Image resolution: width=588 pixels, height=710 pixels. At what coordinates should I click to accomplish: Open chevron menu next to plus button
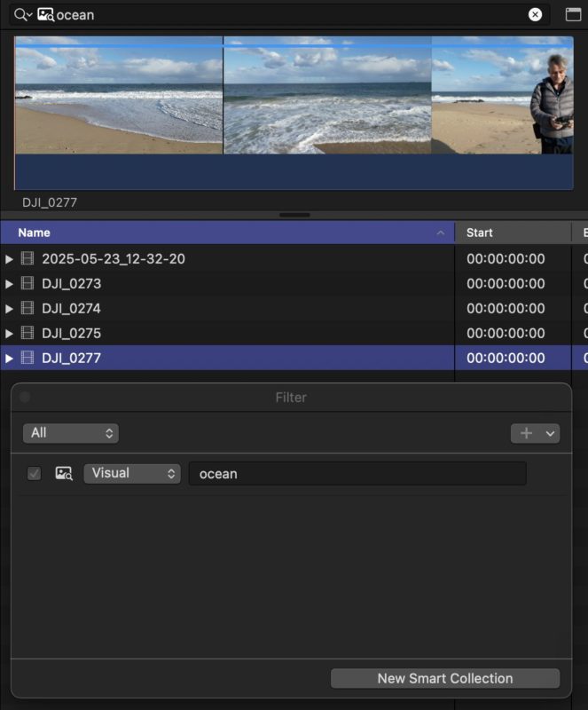point(551,433)
